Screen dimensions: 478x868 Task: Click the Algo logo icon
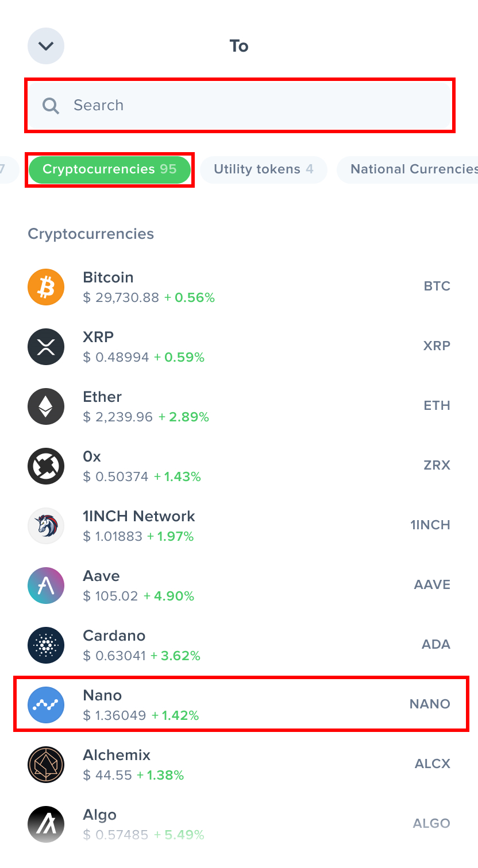tap(46, 824)
